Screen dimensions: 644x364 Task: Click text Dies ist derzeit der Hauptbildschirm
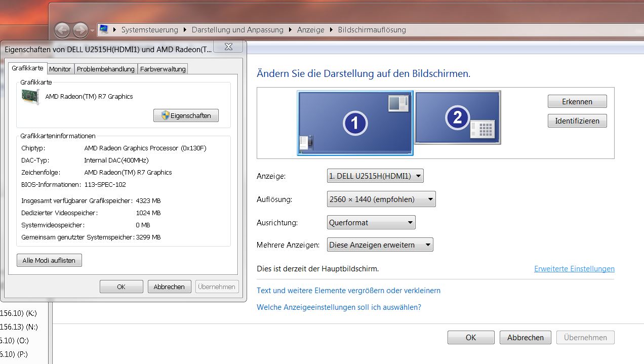[x=317, y=269]
